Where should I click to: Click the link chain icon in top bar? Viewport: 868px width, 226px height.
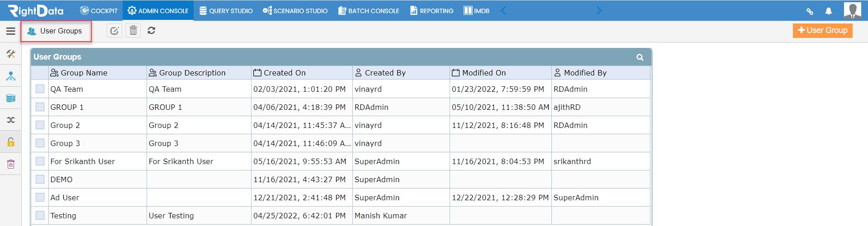click(x=810, y=11)
